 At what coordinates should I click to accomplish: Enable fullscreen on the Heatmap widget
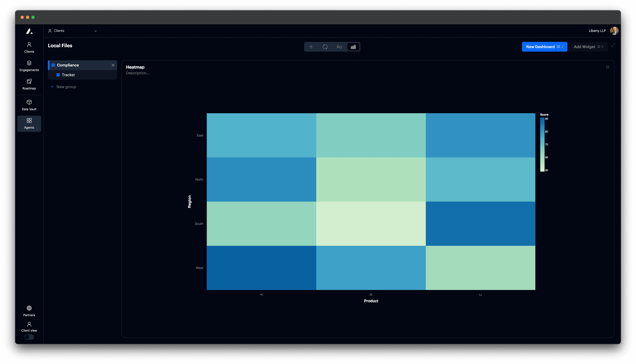pos(608,67)
